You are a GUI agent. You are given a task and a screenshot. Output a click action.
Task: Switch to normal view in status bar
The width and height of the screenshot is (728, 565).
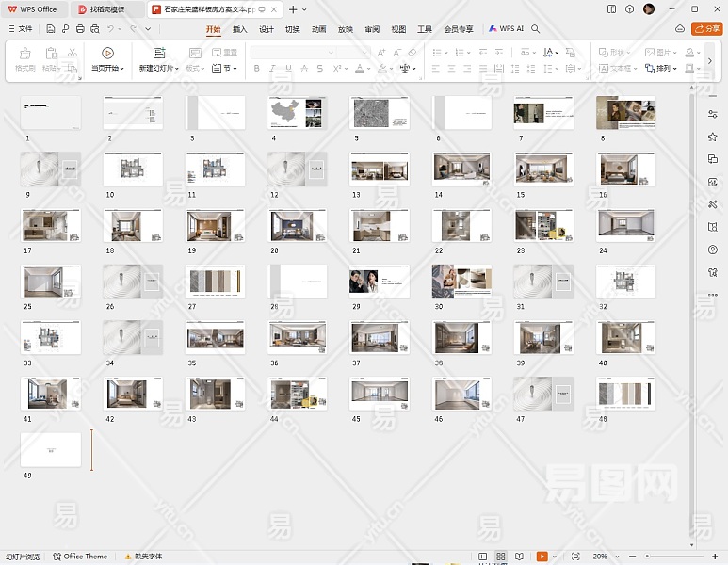coord(483,557)
